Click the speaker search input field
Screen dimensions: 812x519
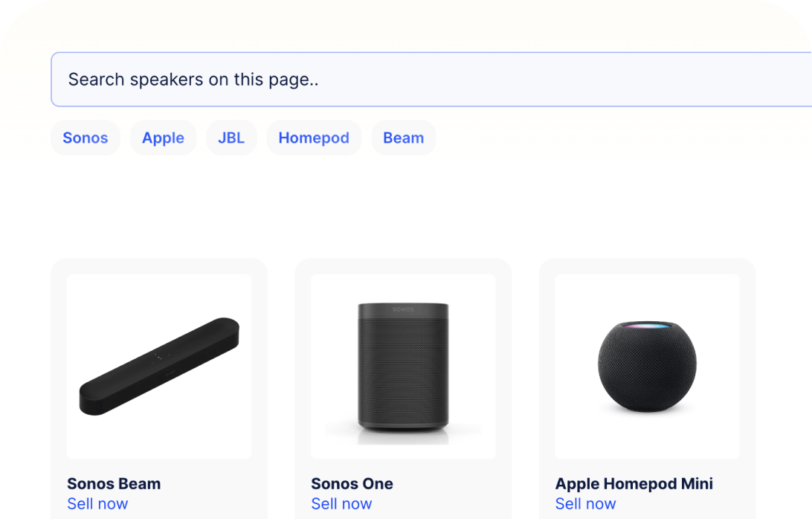431,80
